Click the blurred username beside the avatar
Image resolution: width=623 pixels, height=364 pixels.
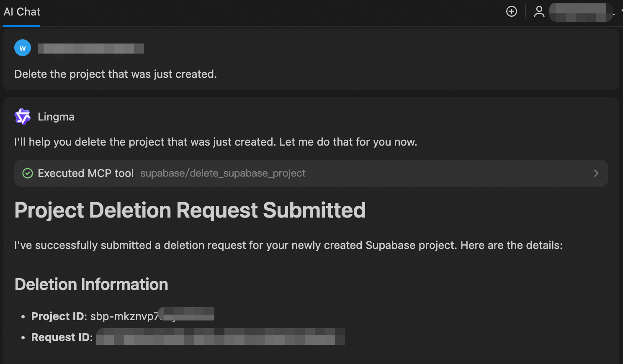[x=91, y=49]
